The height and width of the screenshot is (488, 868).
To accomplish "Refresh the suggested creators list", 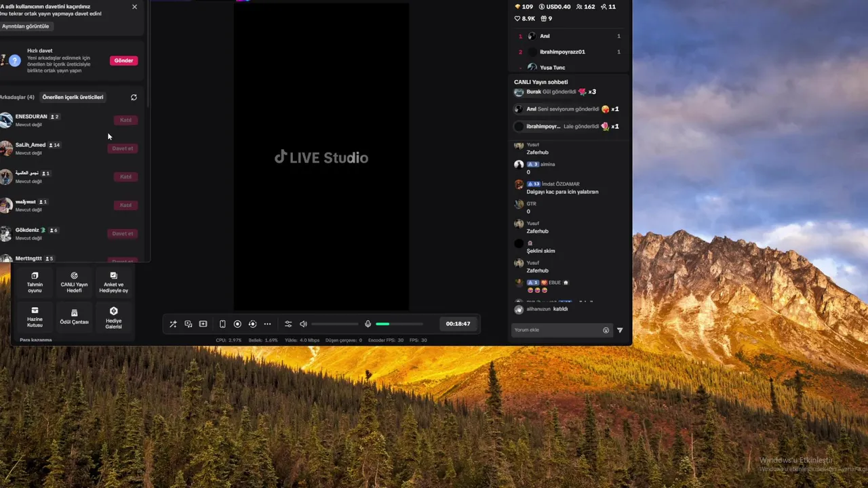I will pyautogui.click(x=134, y=98).
